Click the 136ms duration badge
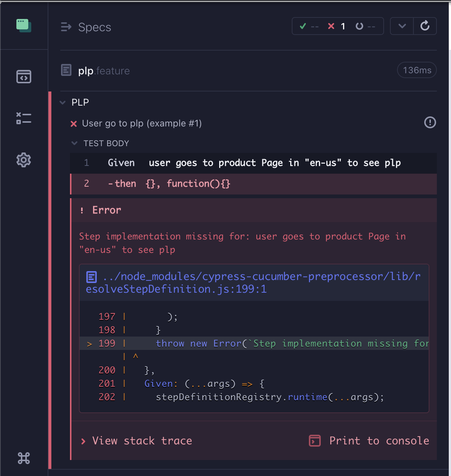The height and width of the screenshot is (476, 451). (x=417, y=70)
